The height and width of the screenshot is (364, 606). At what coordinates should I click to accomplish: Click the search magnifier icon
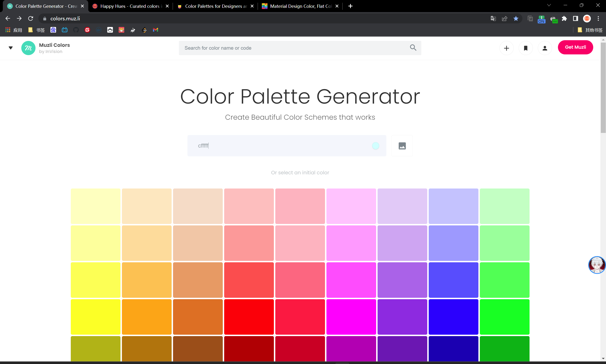[413, 48]
